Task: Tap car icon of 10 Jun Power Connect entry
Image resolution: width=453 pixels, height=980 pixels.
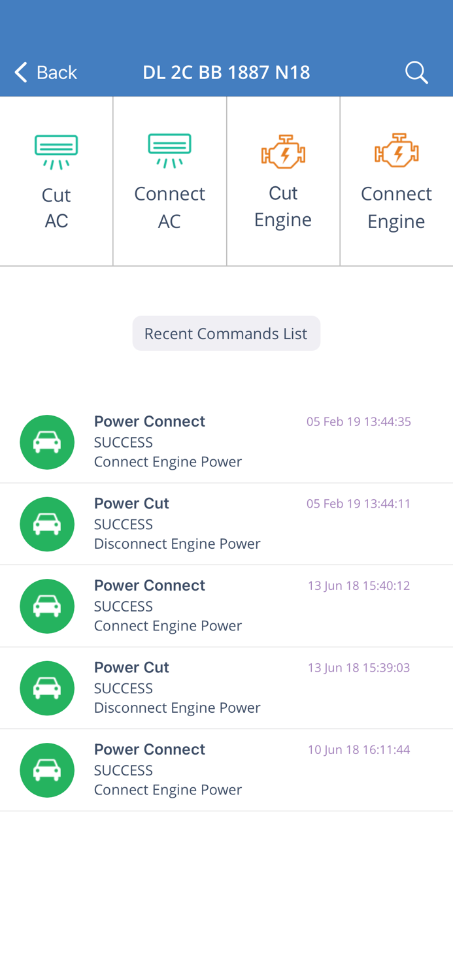Action: pyautogui.click(x=47, y=770)
